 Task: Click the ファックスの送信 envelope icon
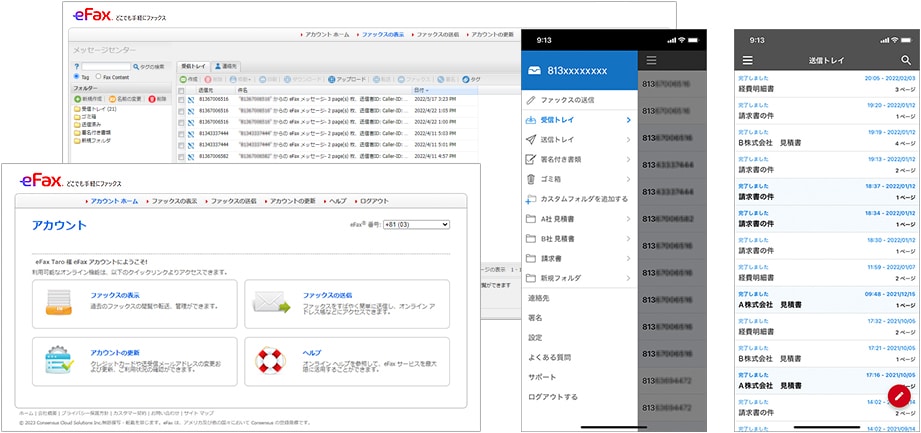click(x=268, y=301)
